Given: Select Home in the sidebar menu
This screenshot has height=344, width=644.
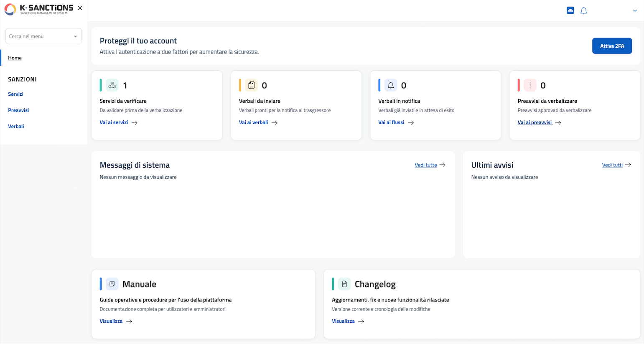Looking at the screenshot, I should point(15,58).
